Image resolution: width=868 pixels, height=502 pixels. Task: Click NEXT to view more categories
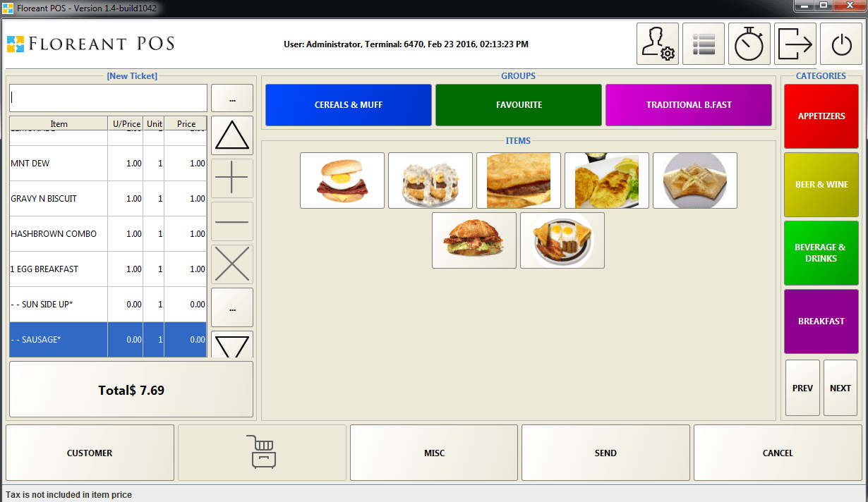[840, 387]
